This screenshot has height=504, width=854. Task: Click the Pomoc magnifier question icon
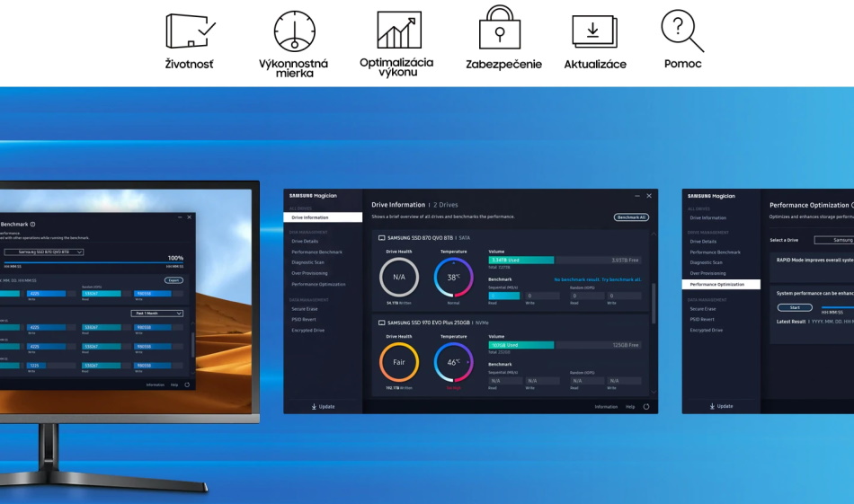682,31
